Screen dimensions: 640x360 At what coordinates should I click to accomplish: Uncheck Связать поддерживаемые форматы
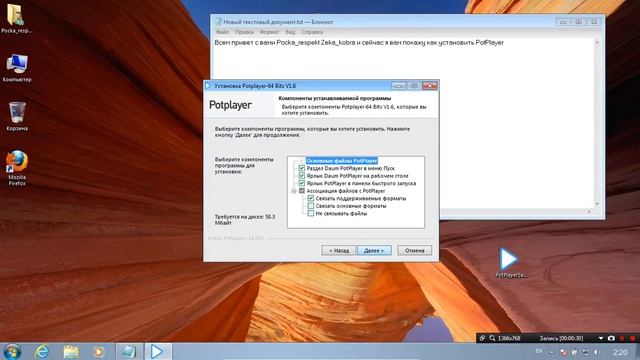(311, 198)
